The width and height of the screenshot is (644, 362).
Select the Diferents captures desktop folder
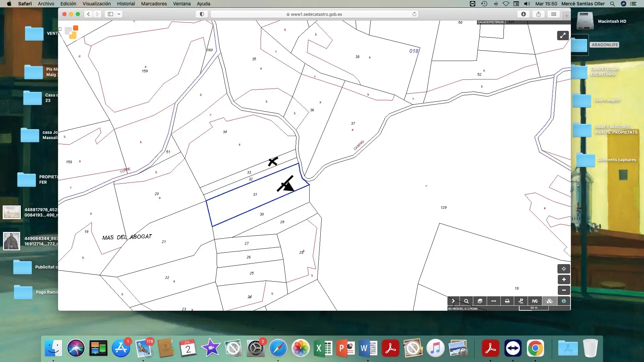[586, 160]
